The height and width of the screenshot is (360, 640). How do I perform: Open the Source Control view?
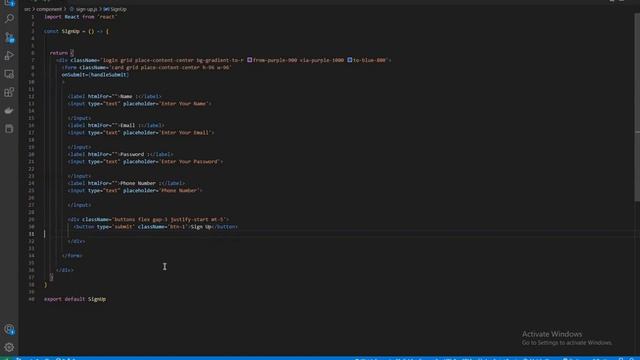coord(9,37)
